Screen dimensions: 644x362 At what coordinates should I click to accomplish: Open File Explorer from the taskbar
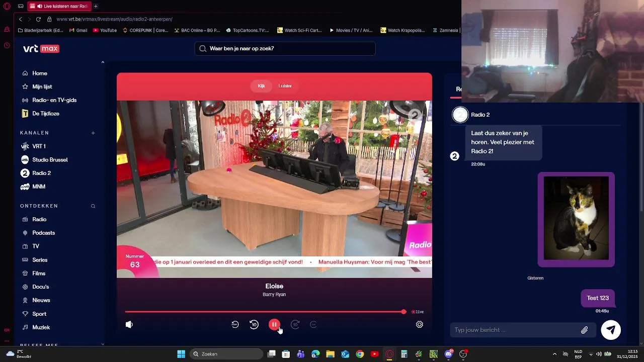click(330, 354)
